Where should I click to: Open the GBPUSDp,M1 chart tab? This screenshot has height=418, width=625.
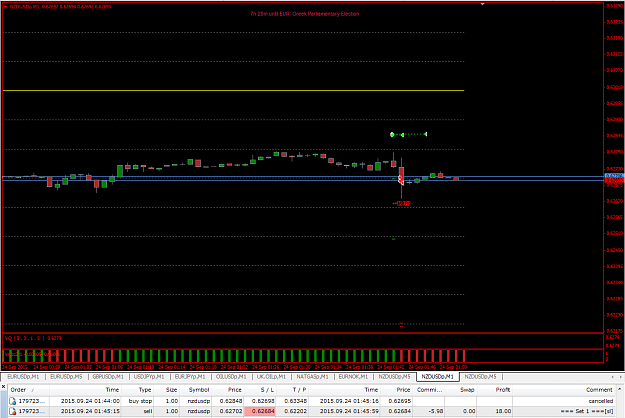[108, 377]
